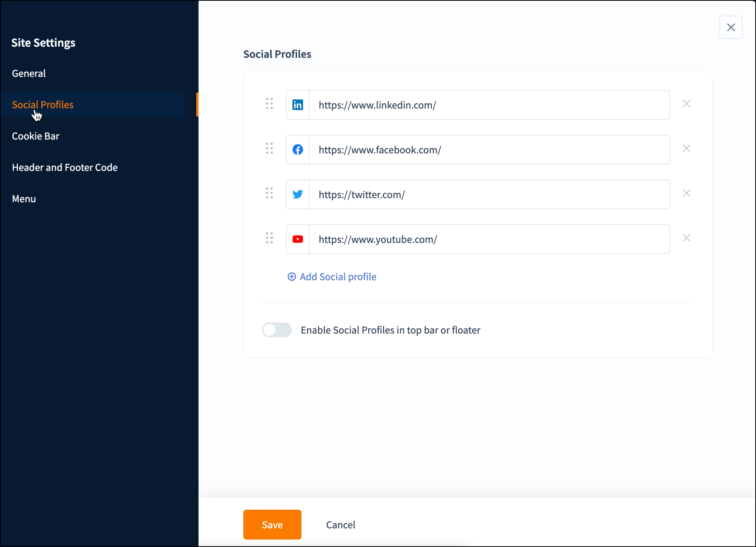The width and height of the screenshot is (756, 547).
Task: Edit the Twitter URL field
Action: [490, 194]
